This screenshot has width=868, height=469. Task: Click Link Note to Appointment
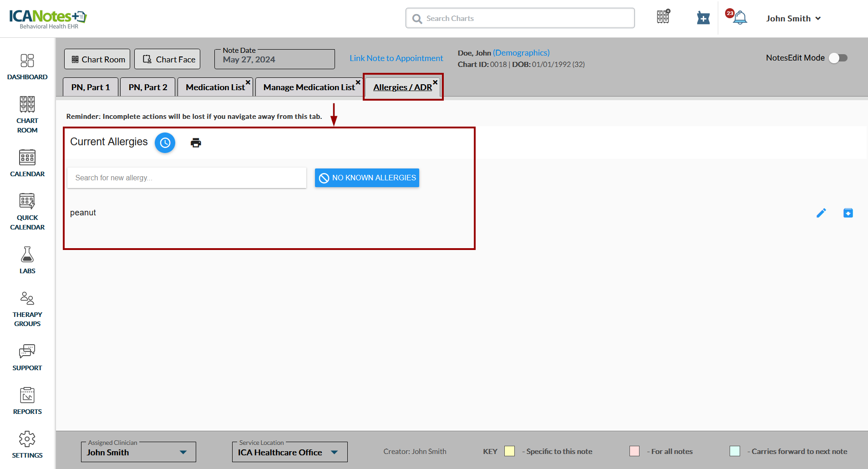396,58
